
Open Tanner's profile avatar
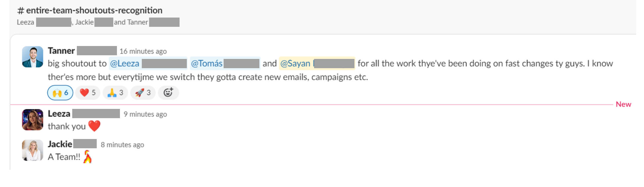click(x=32, y=57)
